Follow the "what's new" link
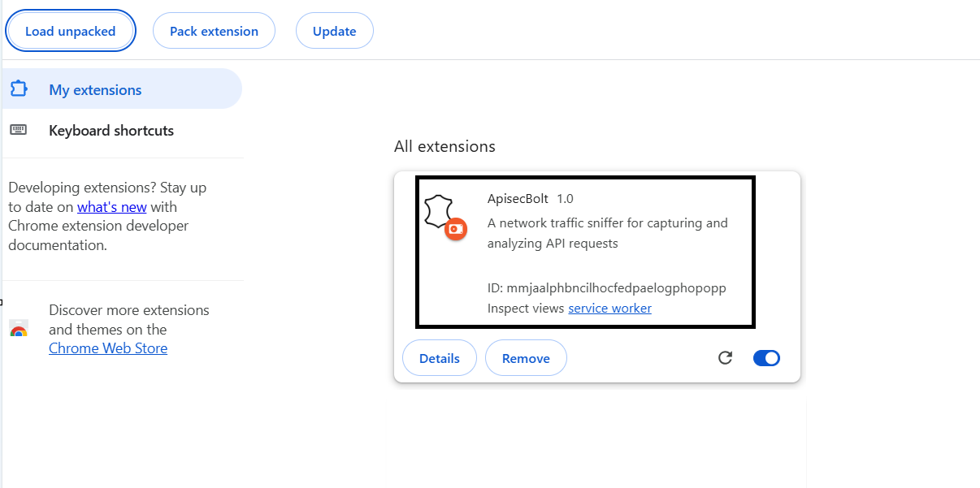Viewport: 980px width, 488px height. coord(112,207)
